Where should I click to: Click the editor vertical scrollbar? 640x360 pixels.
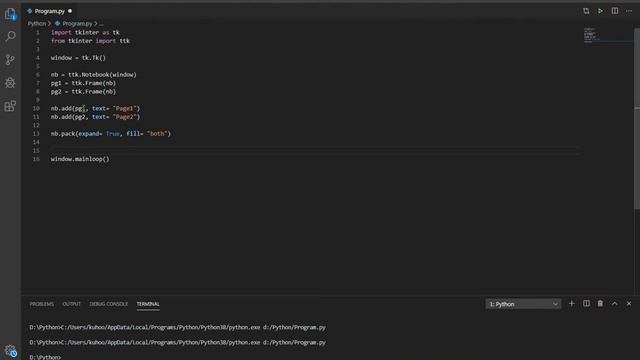tap(637, 118)
